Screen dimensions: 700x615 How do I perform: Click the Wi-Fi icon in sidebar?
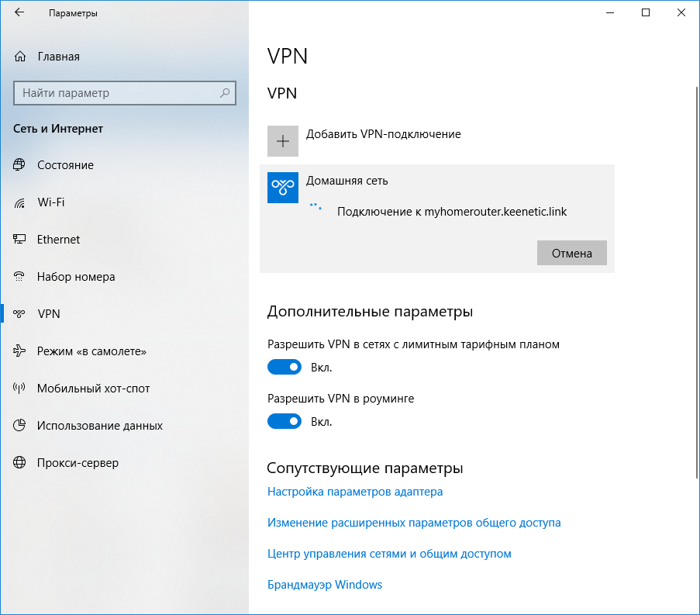20,202
